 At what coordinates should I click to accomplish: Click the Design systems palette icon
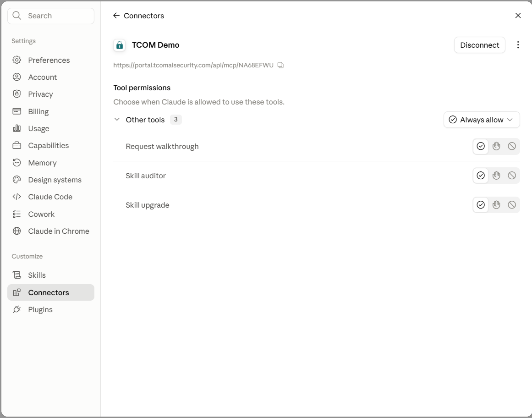coord(16,180)
